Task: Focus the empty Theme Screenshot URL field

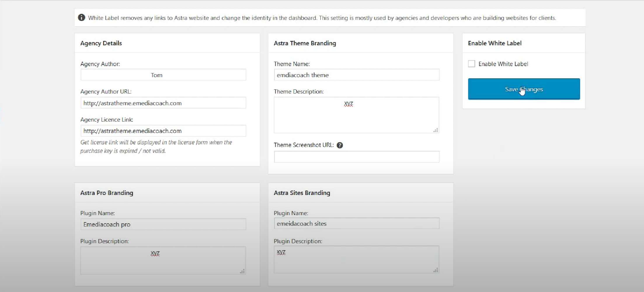Action: 356,157
